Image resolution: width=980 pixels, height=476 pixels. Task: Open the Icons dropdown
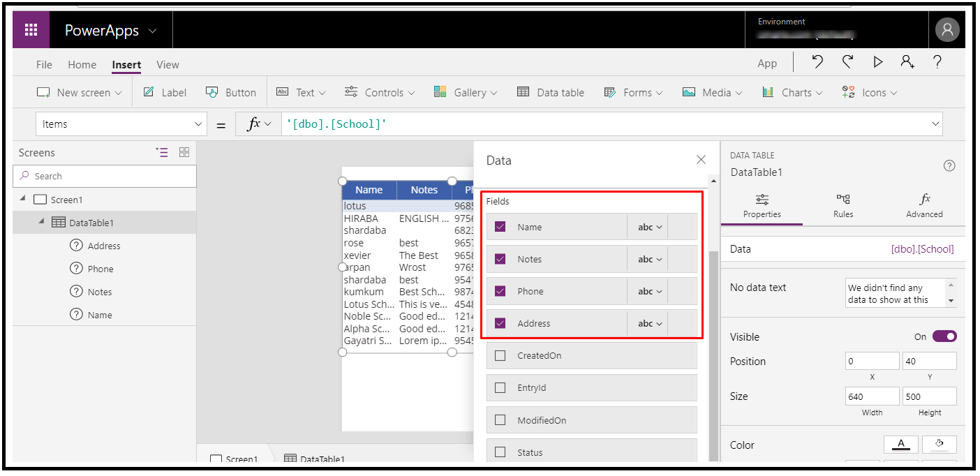[870, 92]
